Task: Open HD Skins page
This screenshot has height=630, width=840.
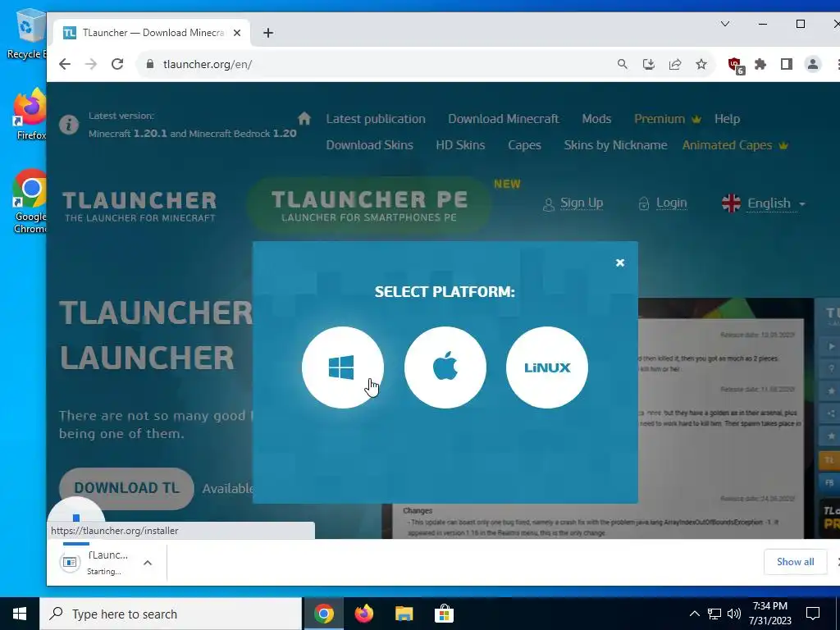Action: (460, 145)
